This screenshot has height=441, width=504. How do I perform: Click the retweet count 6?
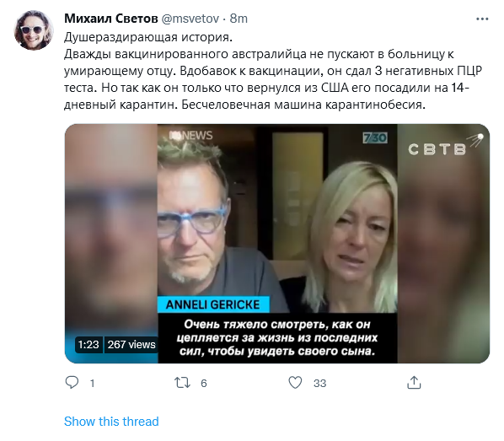[x=204, y=383]
